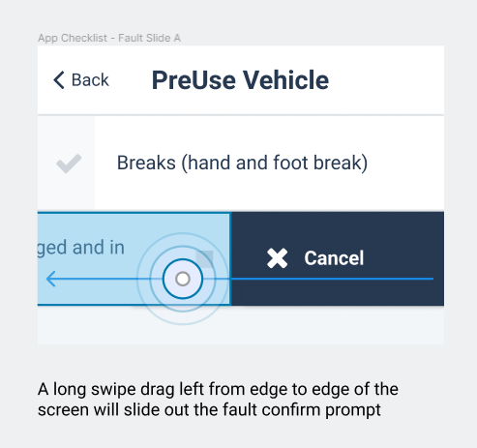Click the PreUse Vehicle title
Image resolution: width=477 pixels, height=448 pixels.
240,80
